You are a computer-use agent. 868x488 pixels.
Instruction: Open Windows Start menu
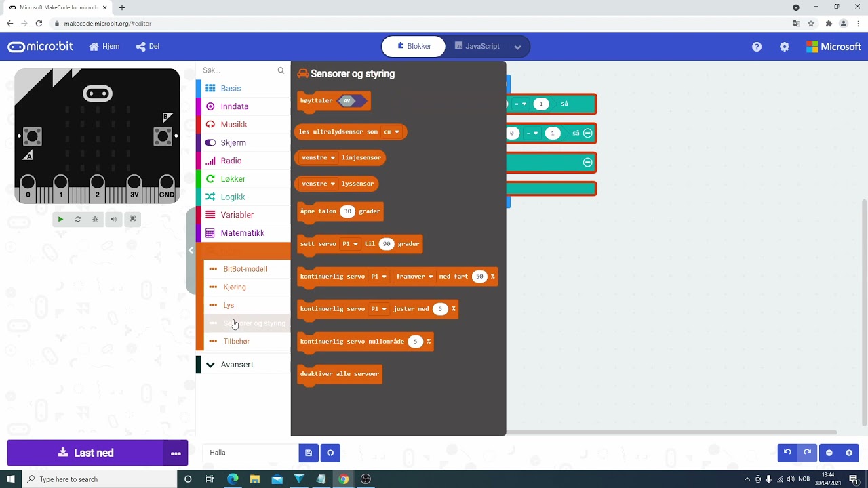tap(10, 479)
